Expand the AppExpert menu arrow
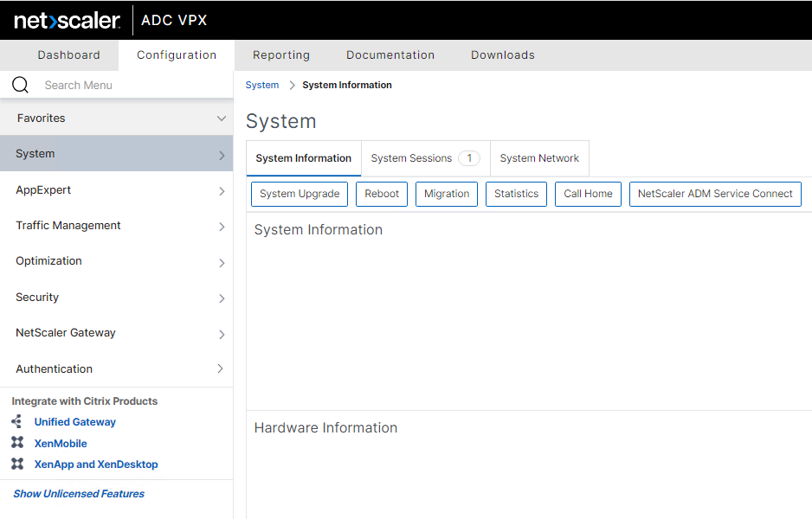 point(222,191)
